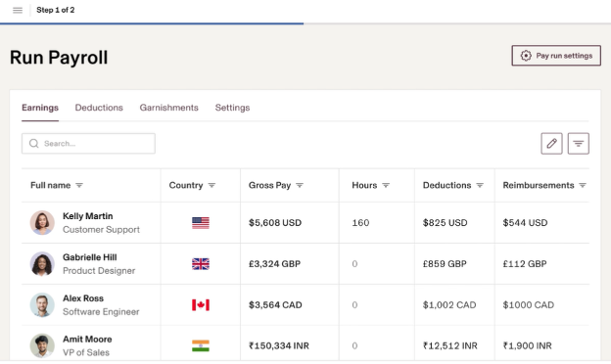Click reimbursements £112 GBP
The width and height of the screenshot is (611, 364).
point(525,264)
